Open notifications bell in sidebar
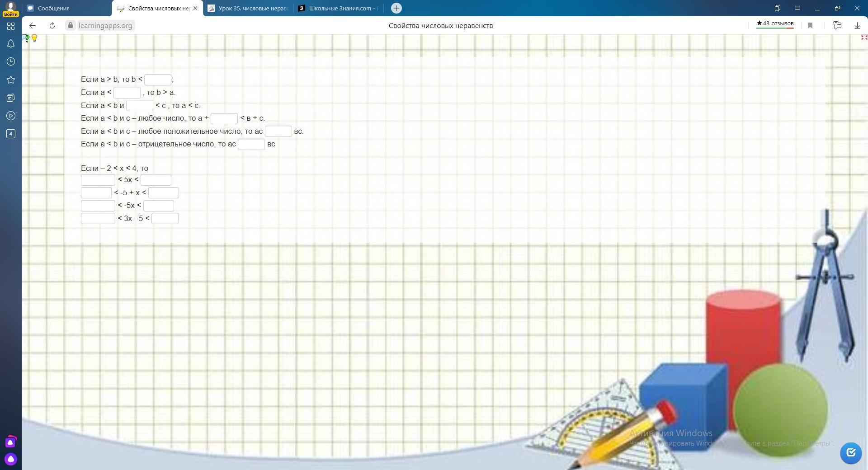This screenshot has width=868, height=470. pos(11,44)
